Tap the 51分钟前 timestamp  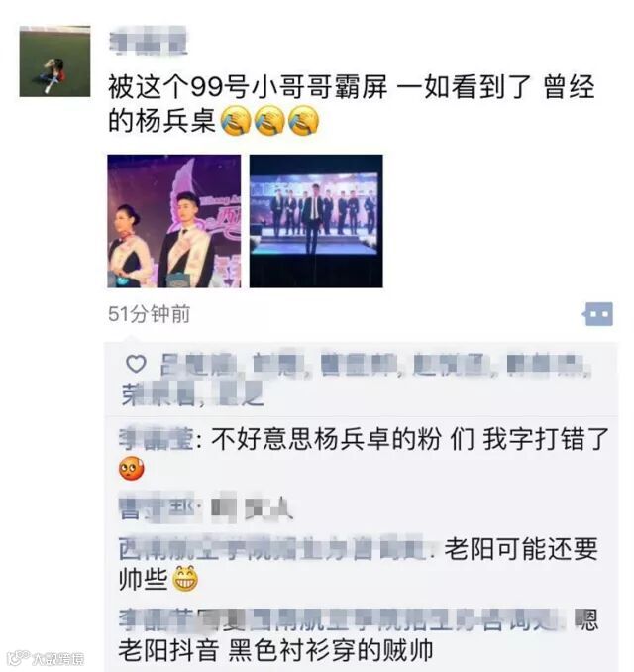pyautogui.click(x=149, y=314)
